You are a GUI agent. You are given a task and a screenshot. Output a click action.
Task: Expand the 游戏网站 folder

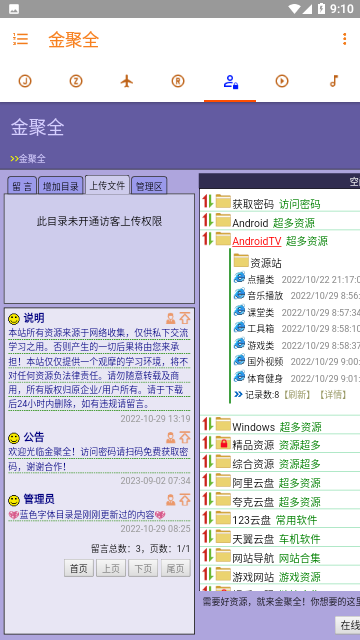[x=253, y=577]
